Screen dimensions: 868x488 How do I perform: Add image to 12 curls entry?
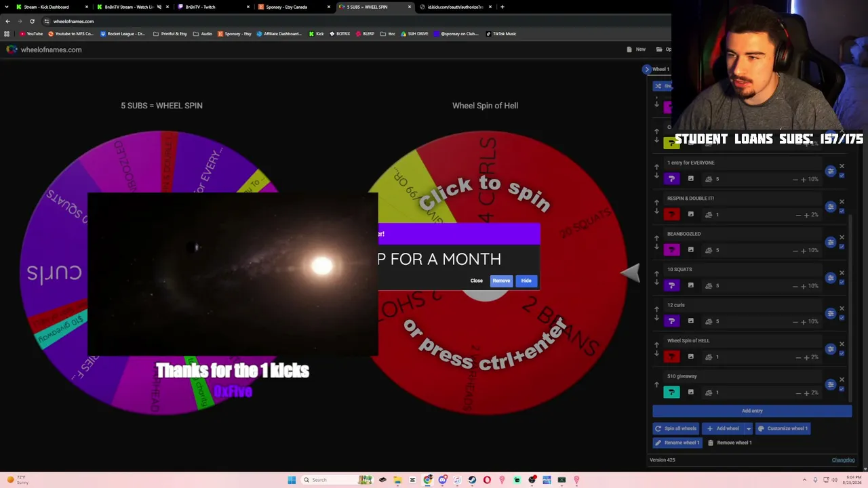pos(691,321)
